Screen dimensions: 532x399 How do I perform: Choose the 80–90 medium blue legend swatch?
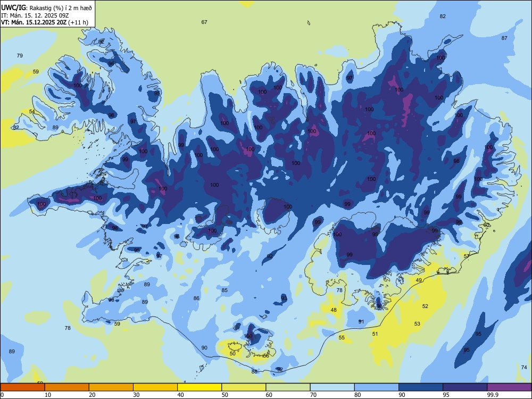click(x=376, y=387)
